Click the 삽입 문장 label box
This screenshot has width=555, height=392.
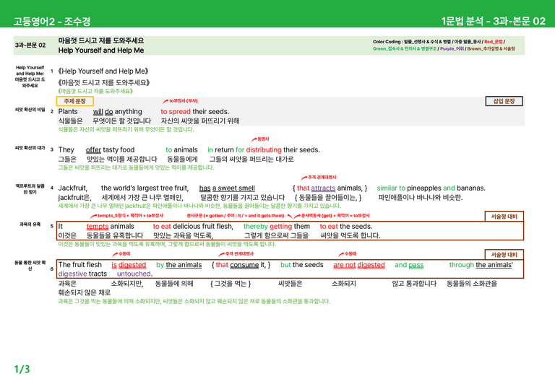[x=504, y=101]
